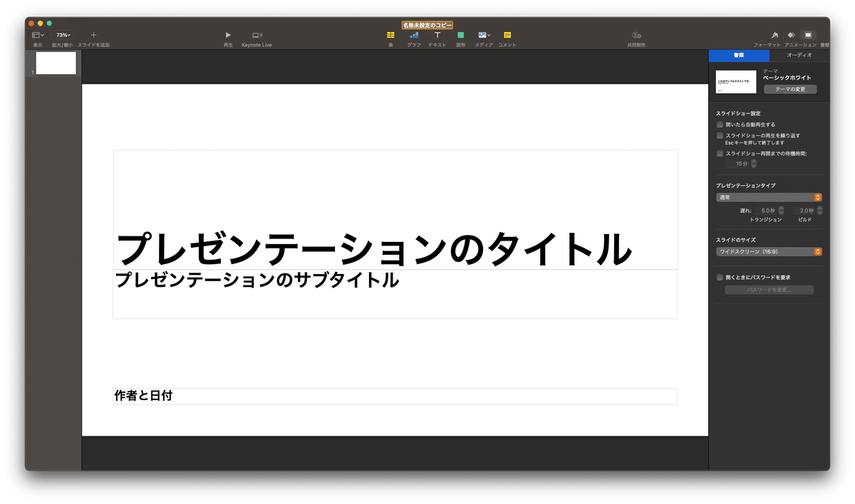Add a new slide with plus icon
Image resolution: width=855 pixels, height=504 pixels.
pos(93,35)
